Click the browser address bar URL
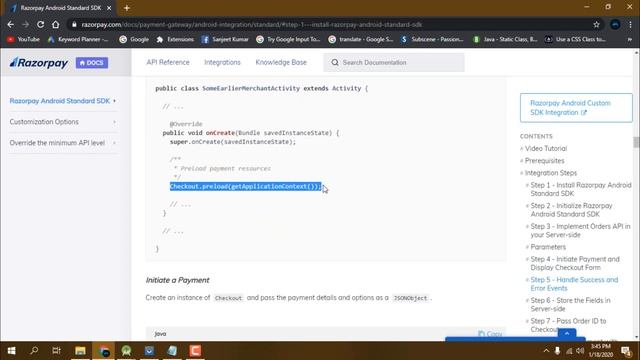The width and height of the screenshot is (640, 360). (x=251, y=24)
